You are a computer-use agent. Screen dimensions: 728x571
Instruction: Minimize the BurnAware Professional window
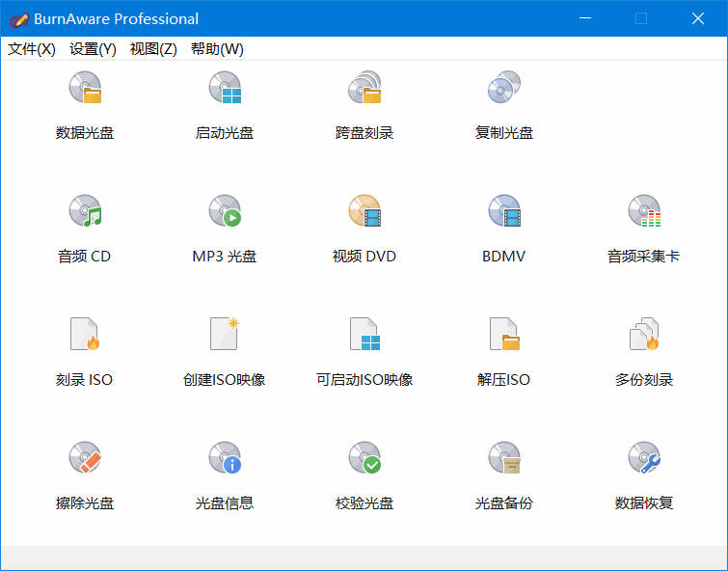tap(585, 18)
